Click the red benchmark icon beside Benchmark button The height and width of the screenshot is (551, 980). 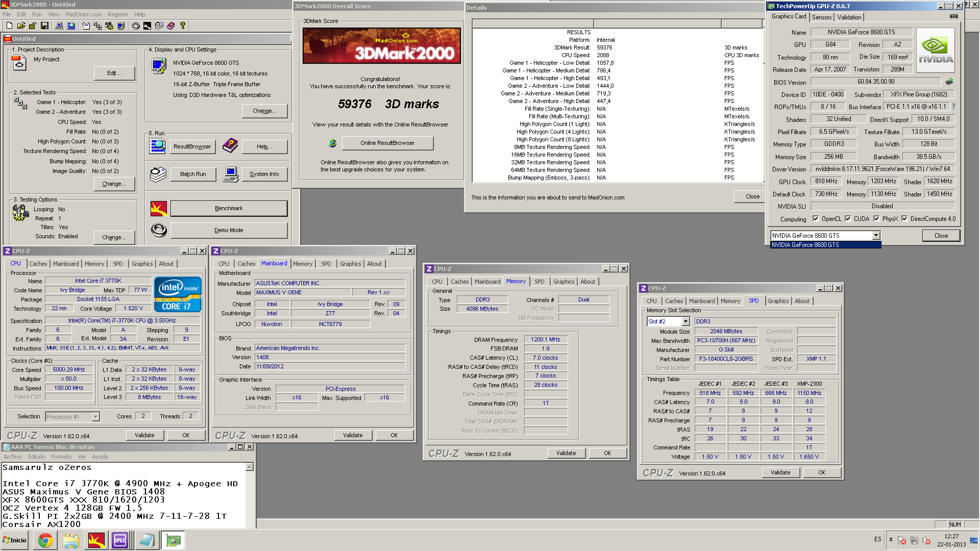159,208
